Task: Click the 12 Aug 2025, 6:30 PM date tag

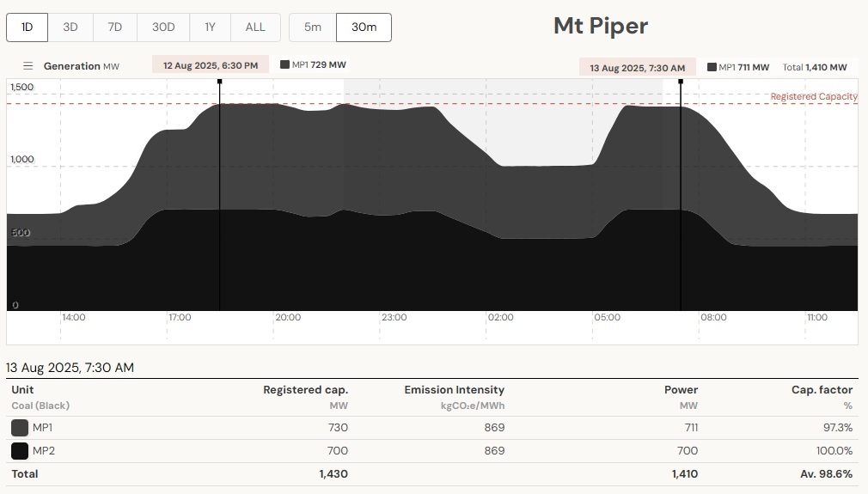Action: tap(211, 65)
